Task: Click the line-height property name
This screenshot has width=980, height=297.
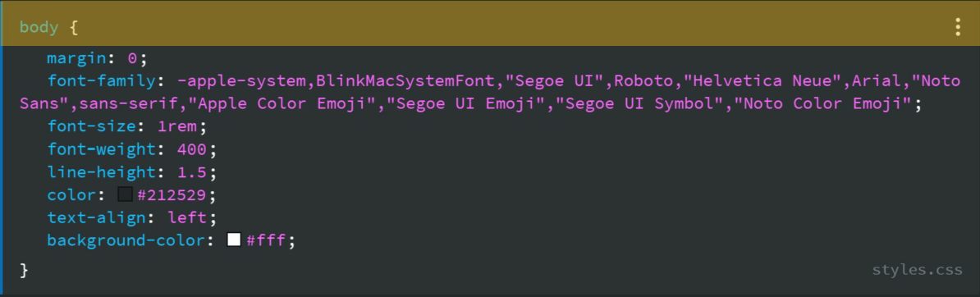Action: coord(101,172)
